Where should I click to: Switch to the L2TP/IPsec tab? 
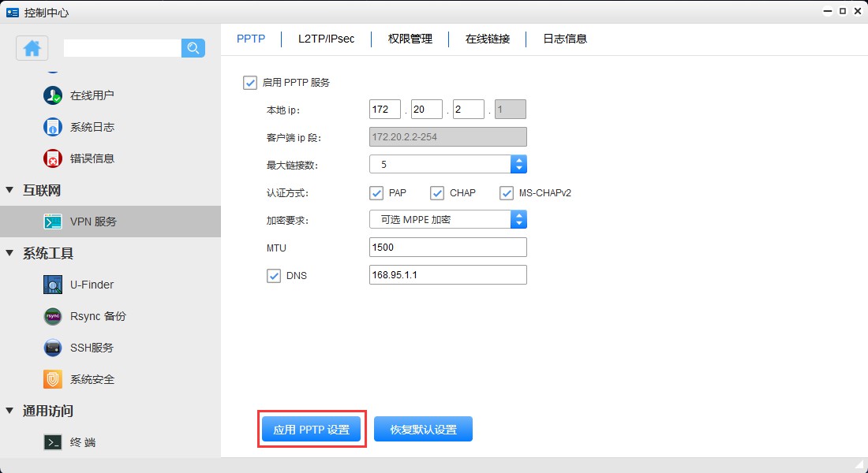coord(327,38)
